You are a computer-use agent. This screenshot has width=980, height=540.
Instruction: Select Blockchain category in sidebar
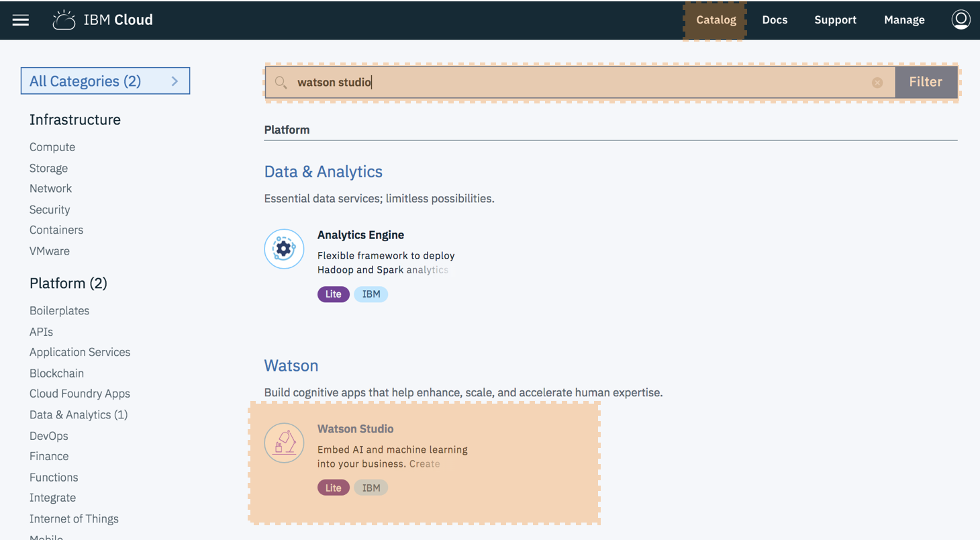[56, 373]
